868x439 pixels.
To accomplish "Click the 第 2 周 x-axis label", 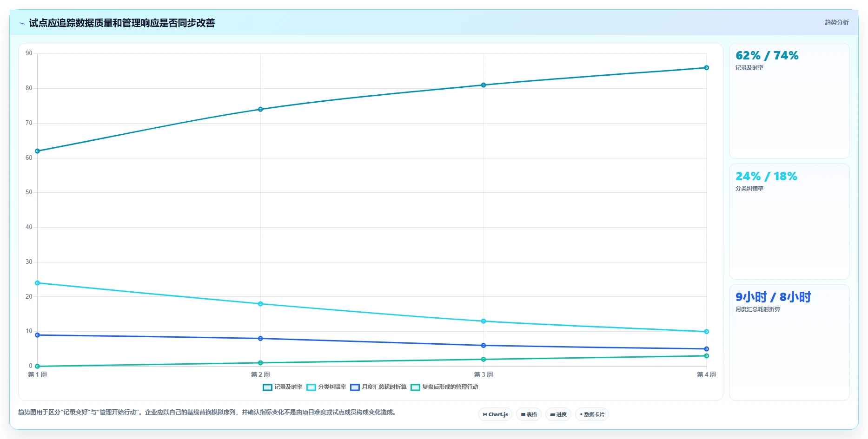I will coord(260,374).
